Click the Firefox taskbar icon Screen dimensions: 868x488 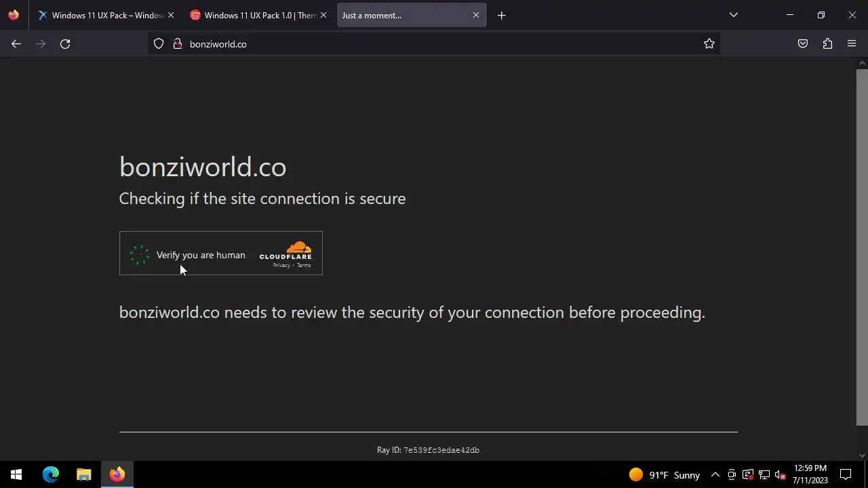(117, 474)
